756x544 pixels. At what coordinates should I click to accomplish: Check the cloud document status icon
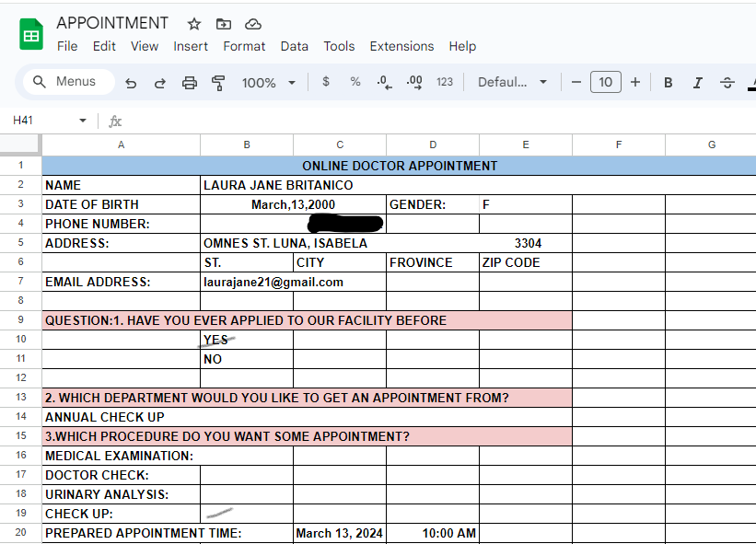pyautogui.click(x=253, y=24)
